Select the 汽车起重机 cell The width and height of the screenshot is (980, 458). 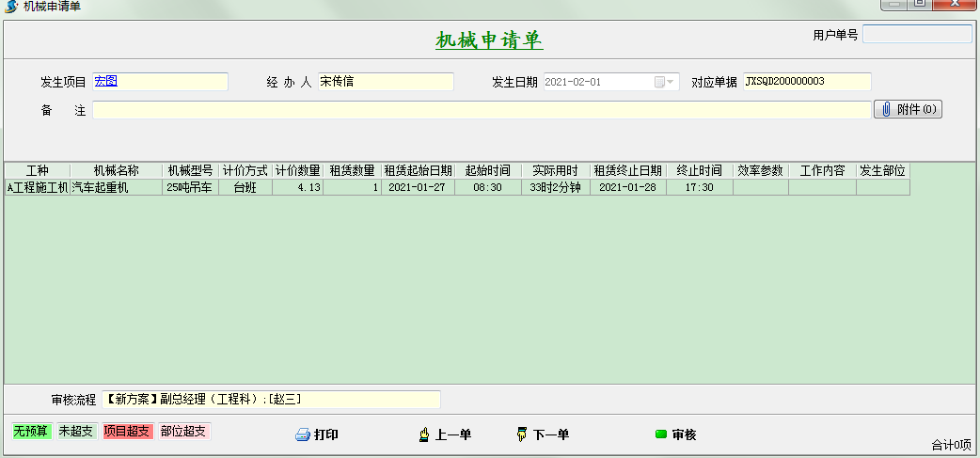pyautogui.click(x=116, y=187)
